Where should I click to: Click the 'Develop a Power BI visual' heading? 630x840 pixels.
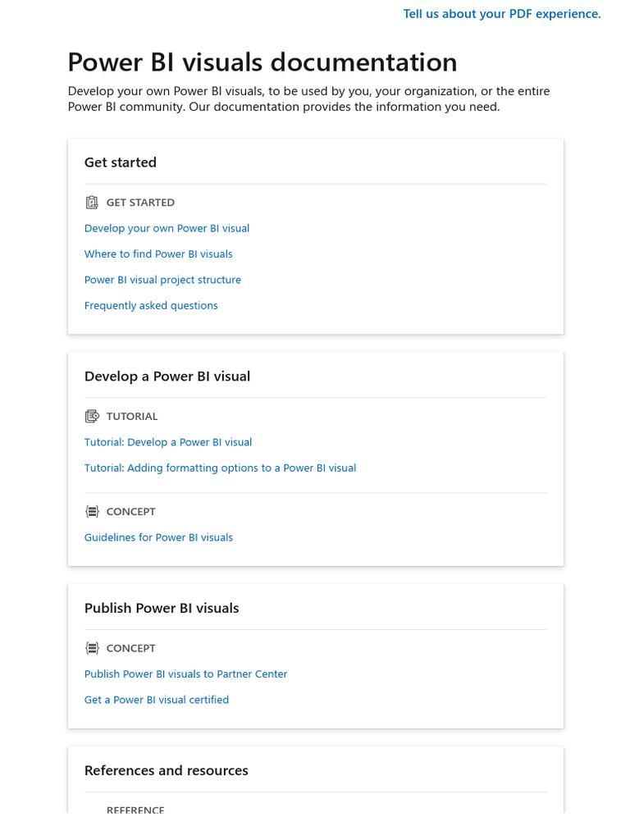[x=167, y=377]
